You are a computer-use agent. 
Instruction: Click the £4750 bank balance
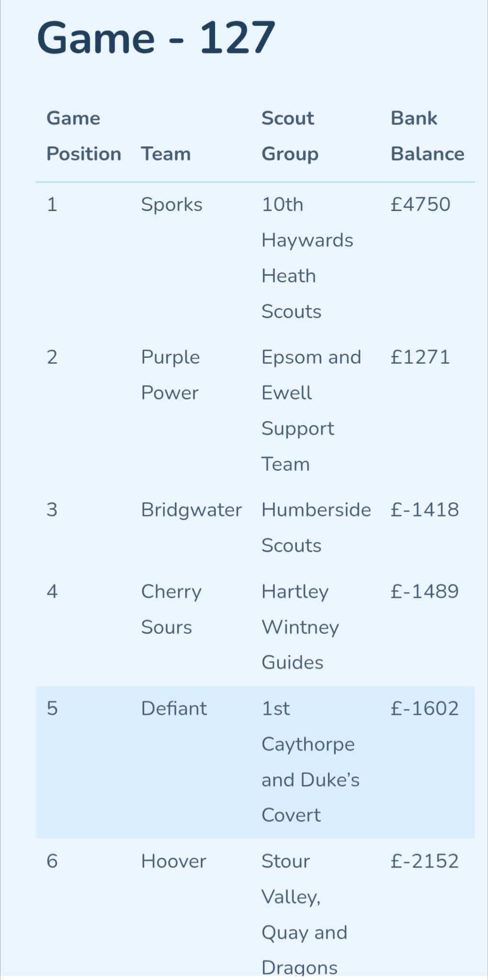coord(420,204)
